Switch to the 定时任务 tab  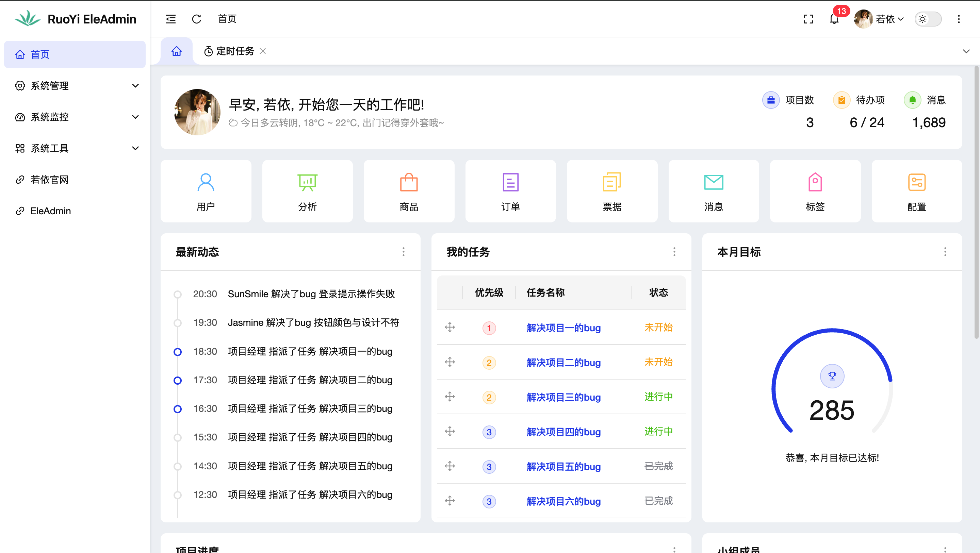tap(235, 51)
